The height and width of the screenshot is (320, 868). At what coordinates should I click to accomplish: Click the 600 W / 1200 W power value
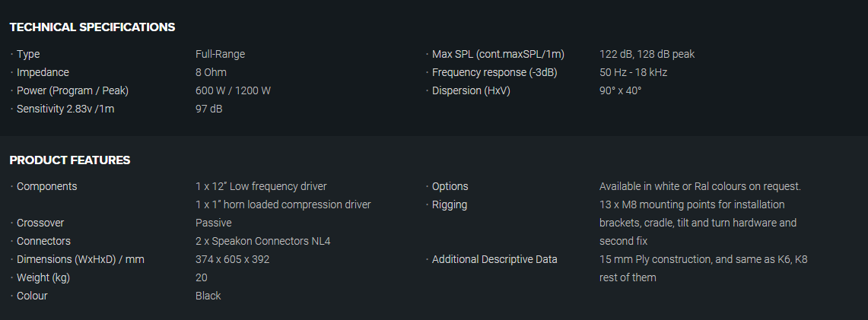(233, 90)
